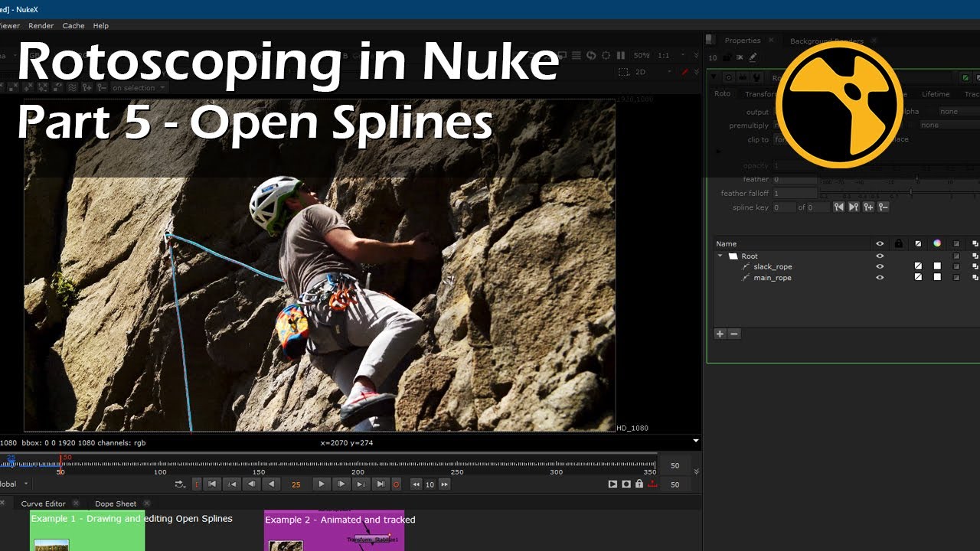Click the color swatch of slack_rope
This screenshot has width=980, height=551.
(937, 267)
